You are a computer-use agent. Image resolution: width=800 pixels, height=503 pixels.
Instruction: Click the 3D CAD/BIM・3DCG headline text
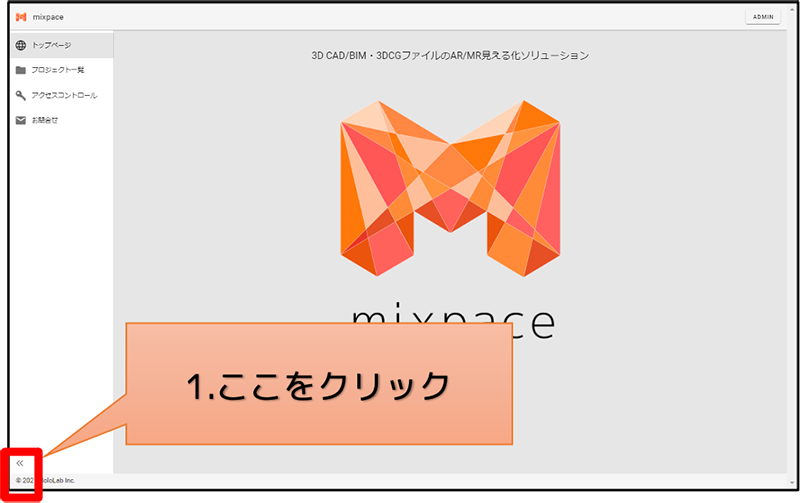(450, 56)
